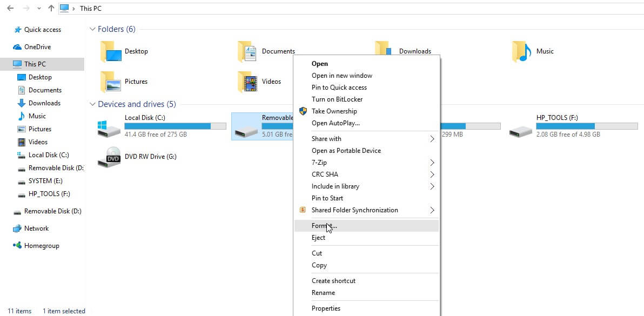Go back using the back arrow
Screen dimensions: 644x316
tap(9, 8)
